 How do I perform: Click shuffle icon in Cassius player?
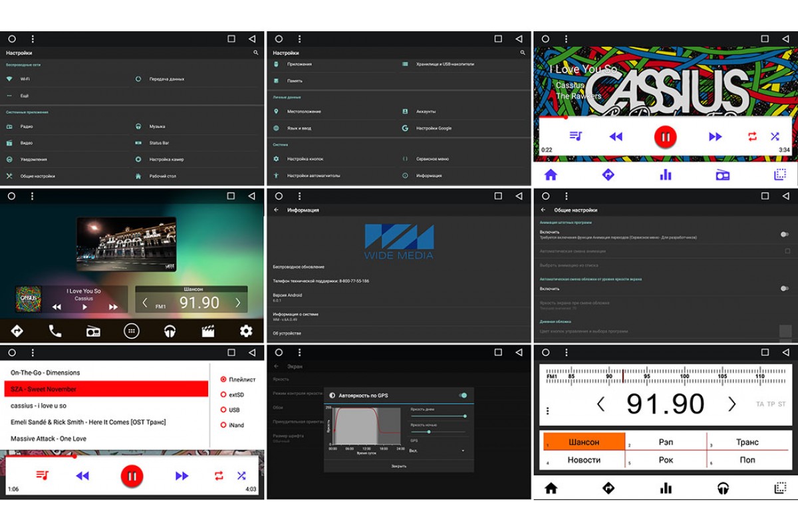(775, 137)
